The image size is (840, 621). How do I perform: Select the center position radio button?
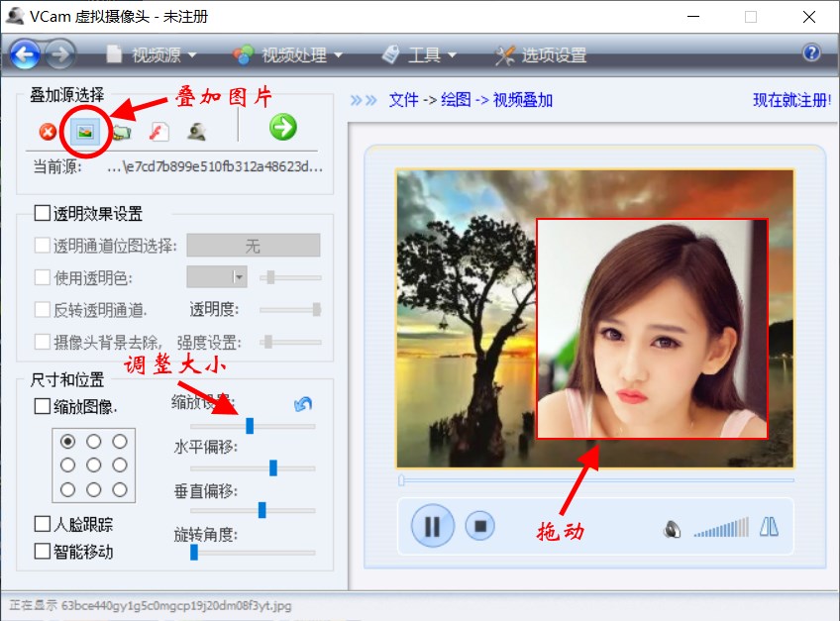click(x=93, y=464)
